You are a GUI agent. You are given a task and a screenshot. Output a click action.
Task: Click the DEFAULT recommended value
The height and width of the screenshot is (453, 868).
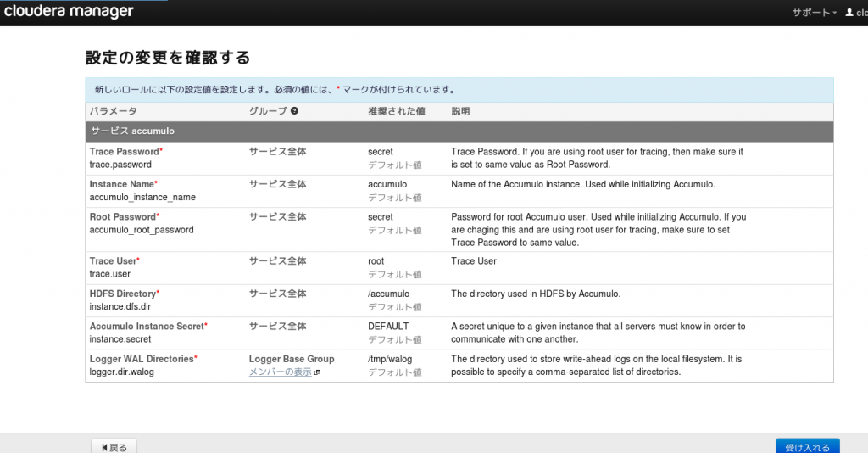388,327
